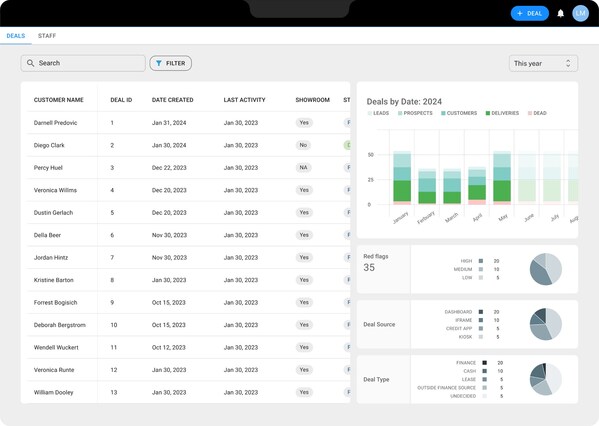The image size is (599, 426).
Task: Click the PROSPECTS legend color swatch
Action: 400,113
